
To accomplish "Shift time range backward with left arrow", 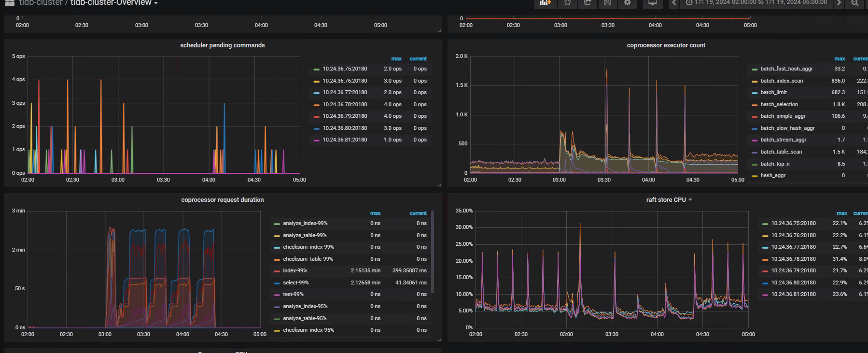I will click(674, 3).
